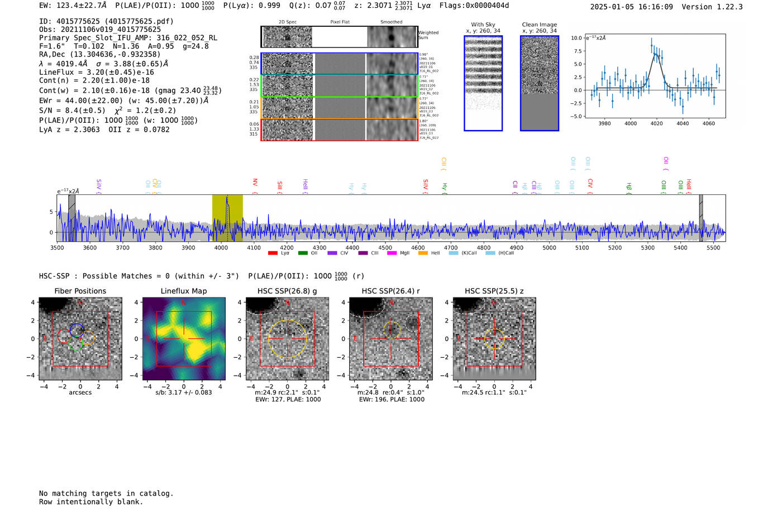Select the orange-bordered 2D spectrum row

[x=340, y=108]
